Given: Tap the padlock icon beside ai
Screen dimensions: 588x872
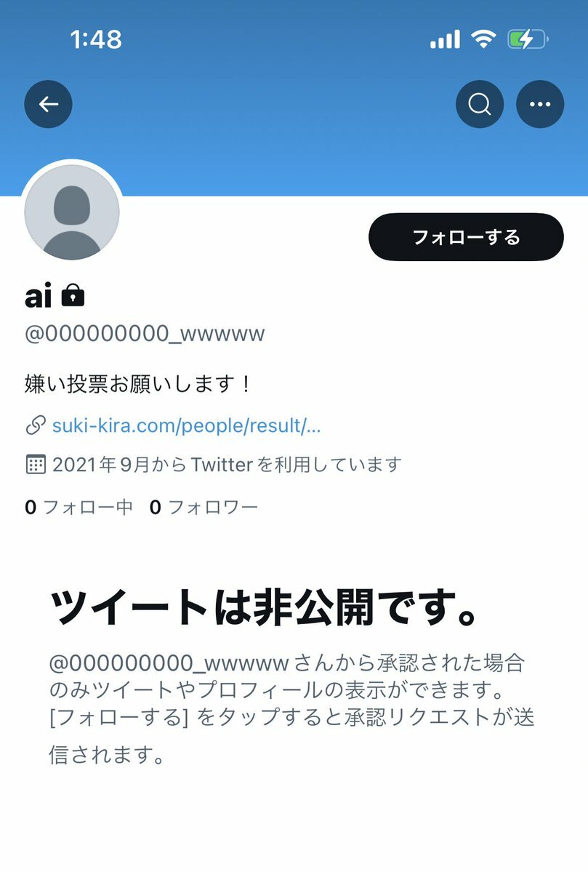Looking at the screenshot, I should pos(73,295).
